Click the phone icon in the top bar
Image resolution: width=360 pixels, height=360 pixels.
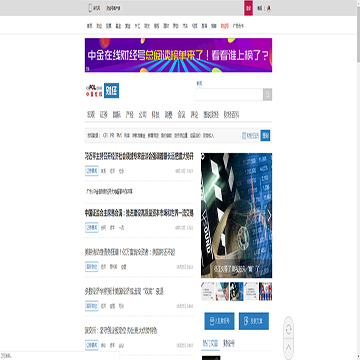tap(90, 8)
